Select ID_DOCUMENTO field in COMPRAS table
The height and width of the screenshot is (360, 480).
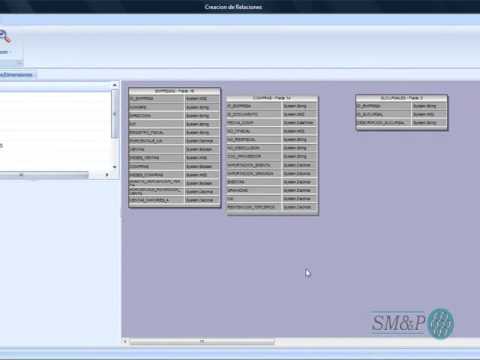coord(272,114)
